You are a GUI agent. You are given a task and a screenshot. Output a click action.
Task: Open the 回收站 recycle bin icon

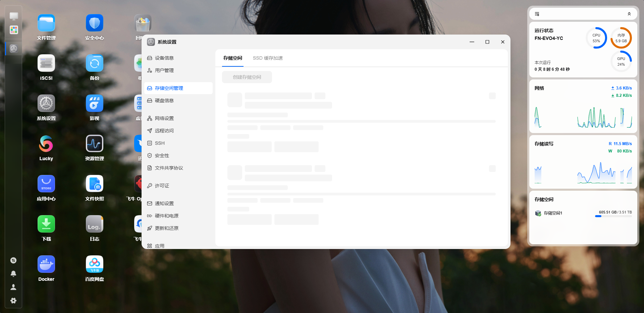tap(143, 23)
